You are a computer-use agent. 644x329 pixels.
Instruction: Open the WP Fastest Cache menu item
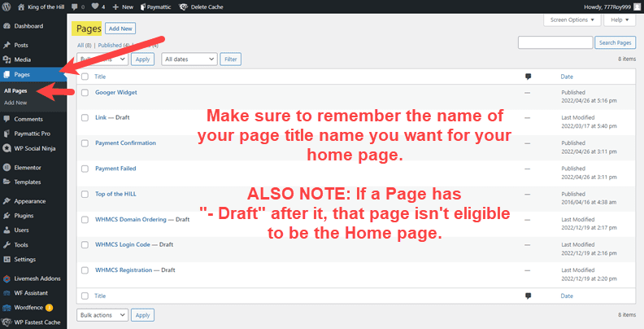tap(33, 322)
